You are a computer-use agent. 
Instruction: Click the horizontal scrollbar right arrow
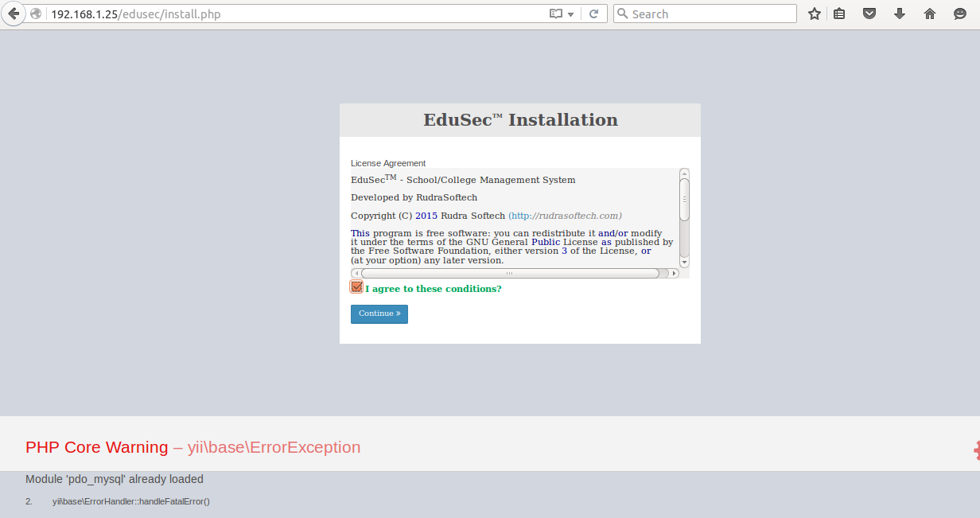(x=675, y=273)
